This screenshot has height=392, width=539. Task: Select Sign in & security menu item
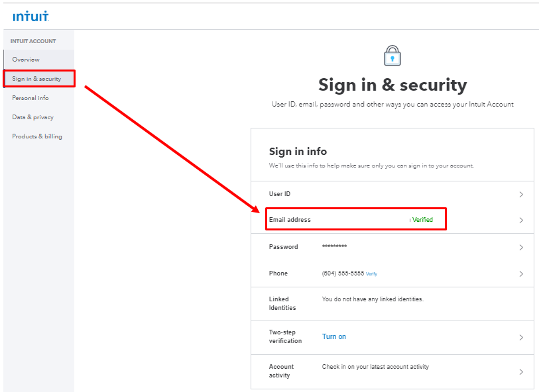36,79
